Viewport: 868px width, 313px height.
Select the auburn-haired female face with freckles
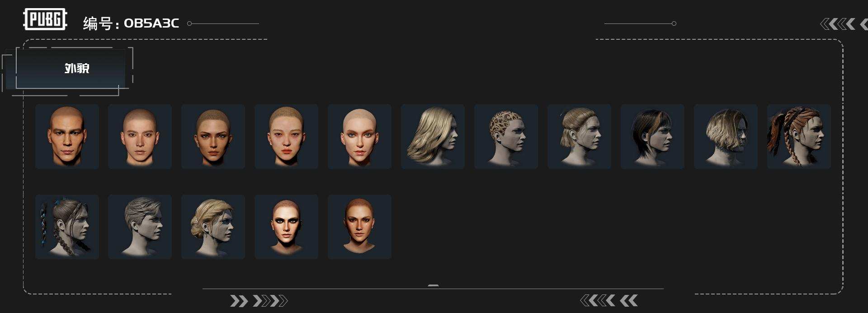coord(359,227)
